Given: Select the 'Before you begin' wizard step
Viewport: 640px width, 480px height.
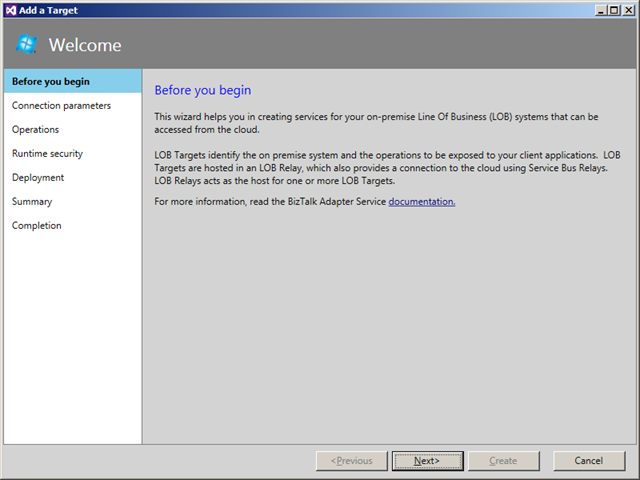Looking at the screenshot, I should 73,81.
